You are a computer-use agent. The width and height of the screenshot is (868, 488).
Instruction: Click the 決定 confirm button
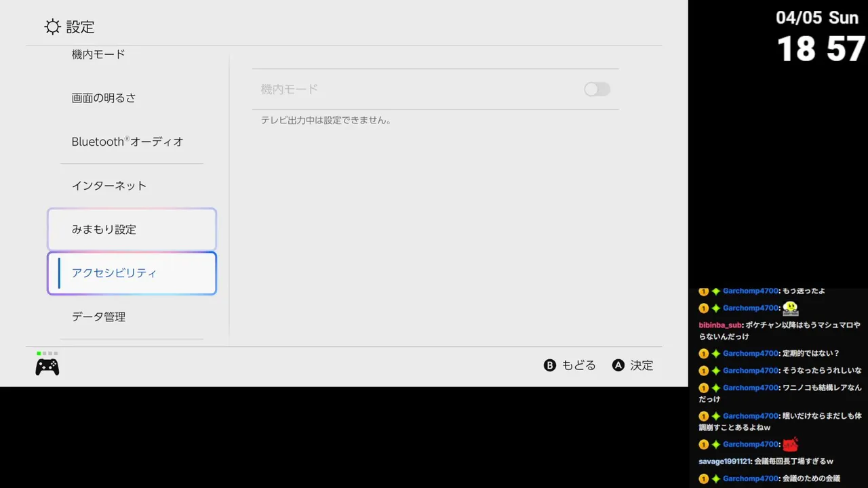[x=633, y=365]
